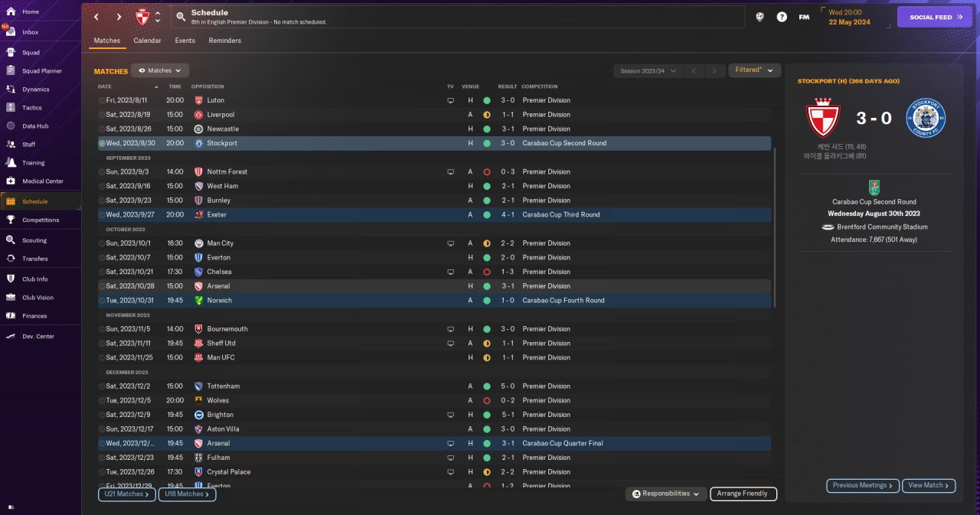
Task: Open Inbox in sidebar
Action: coord(31,32)
